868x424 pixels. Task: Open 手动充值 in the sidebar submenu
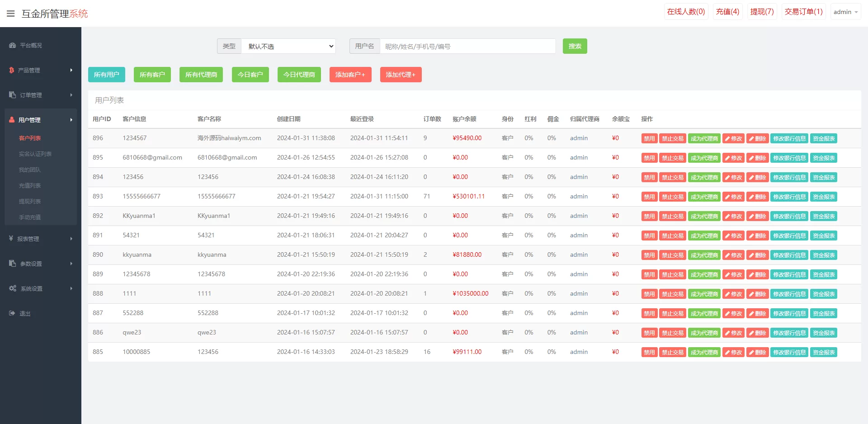[x=30, y=217]
